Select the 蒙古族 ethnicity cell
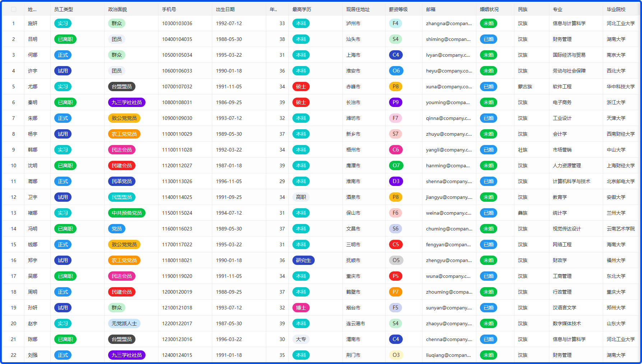 tap(525, 87)
